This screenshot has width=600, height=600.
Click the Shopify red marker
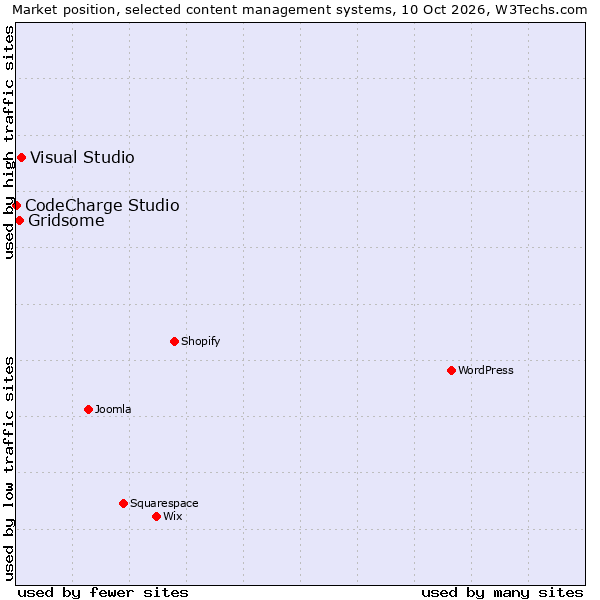pyautogui.click(x=174, y=341)
